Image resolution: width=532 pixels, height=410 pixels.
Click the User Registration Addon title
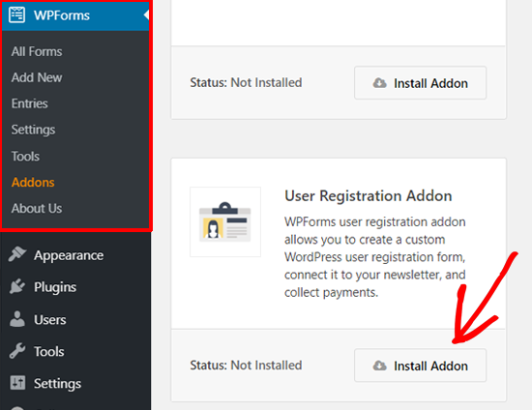(x=369, y=196)
